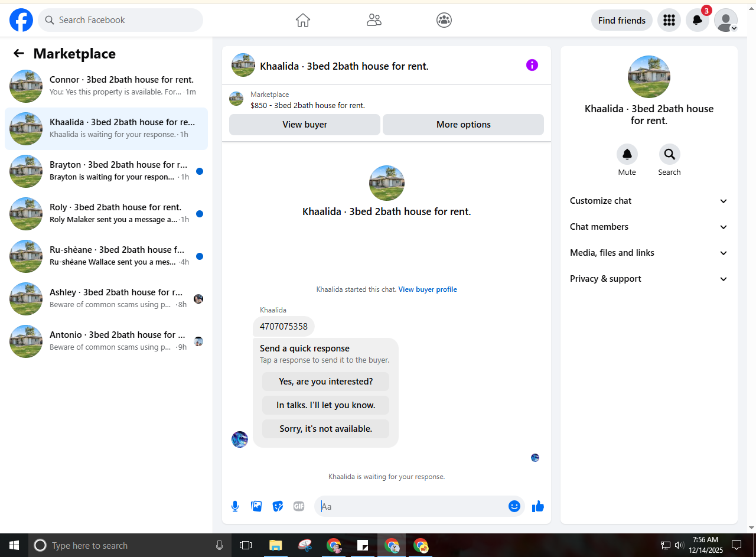The width and height of the screenshot is (756, 557).
Task: Send quick reply 'Yes, are you interested?'
Action: [326, 382]
